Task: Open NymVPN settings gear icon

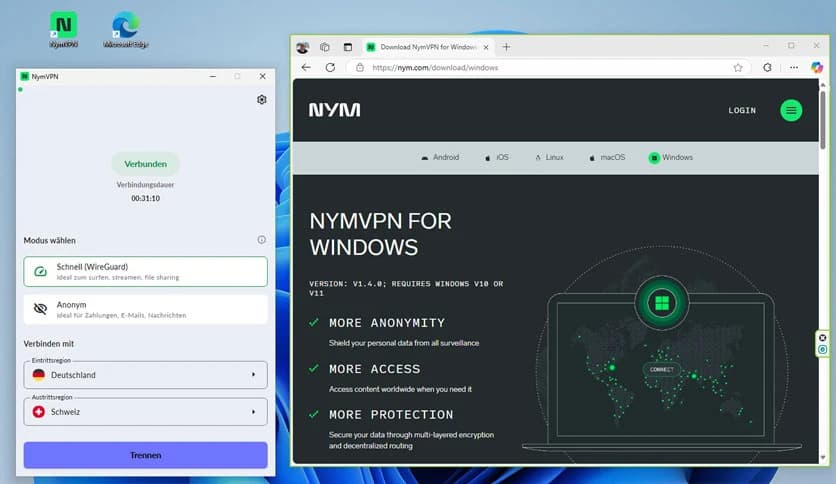Action: [x=261, y=100]
